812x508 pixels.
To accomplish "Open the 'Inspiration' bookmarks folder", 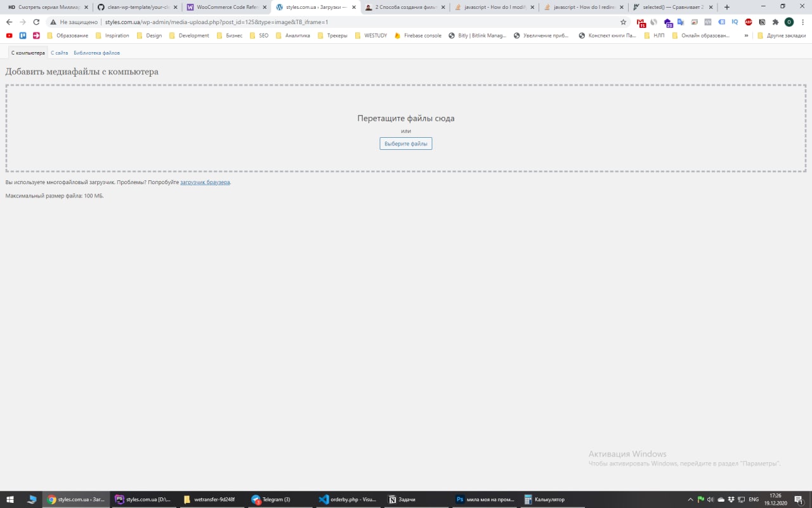I will click(112, 36).
